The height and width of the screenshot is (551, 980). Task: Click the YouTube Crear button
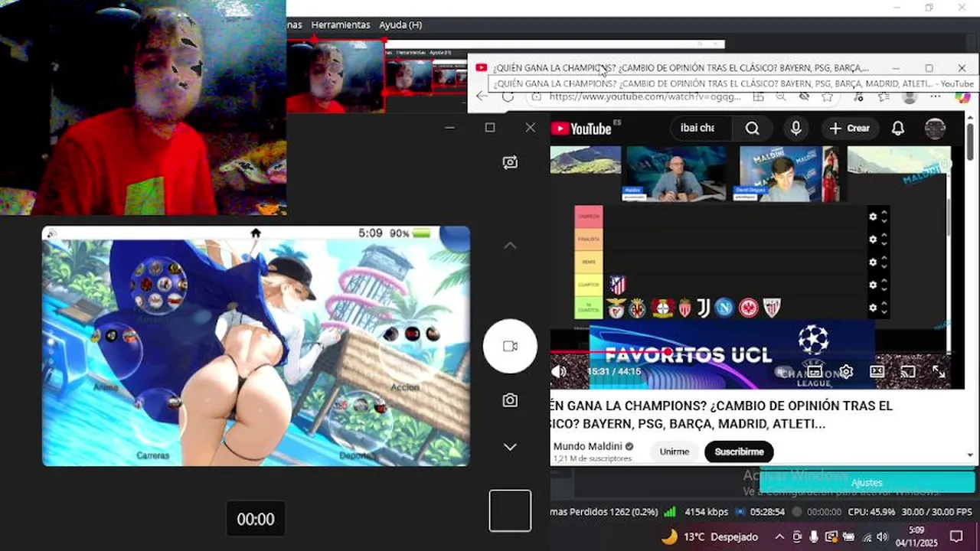coord(850,128)
